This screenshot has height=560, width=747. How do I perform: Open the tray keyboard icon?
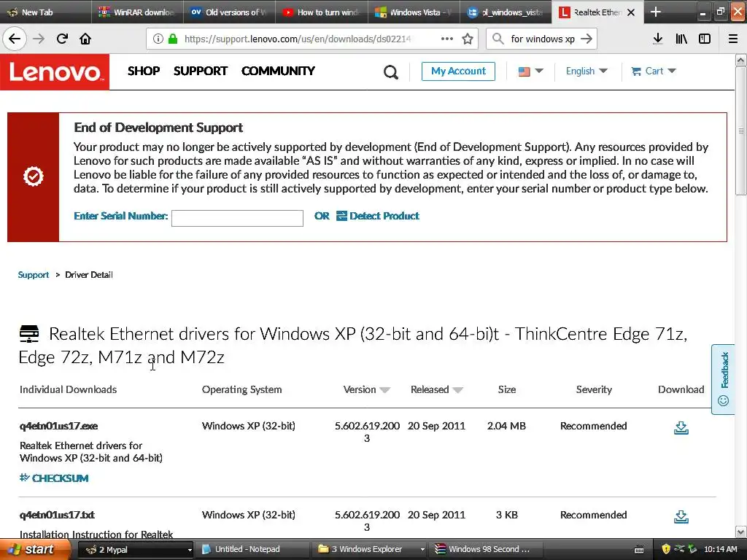pos(639,550)
